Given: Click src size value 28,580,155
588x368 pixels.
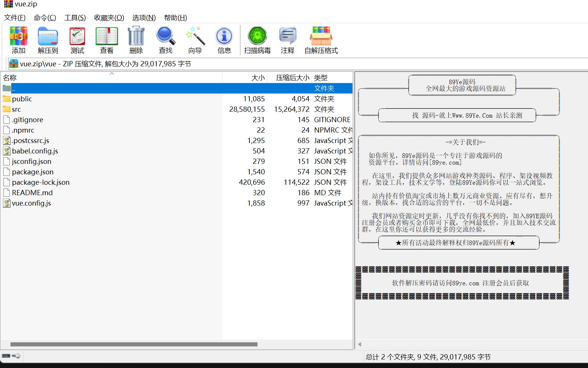Looking at the screenshot, I should (247, 109).
